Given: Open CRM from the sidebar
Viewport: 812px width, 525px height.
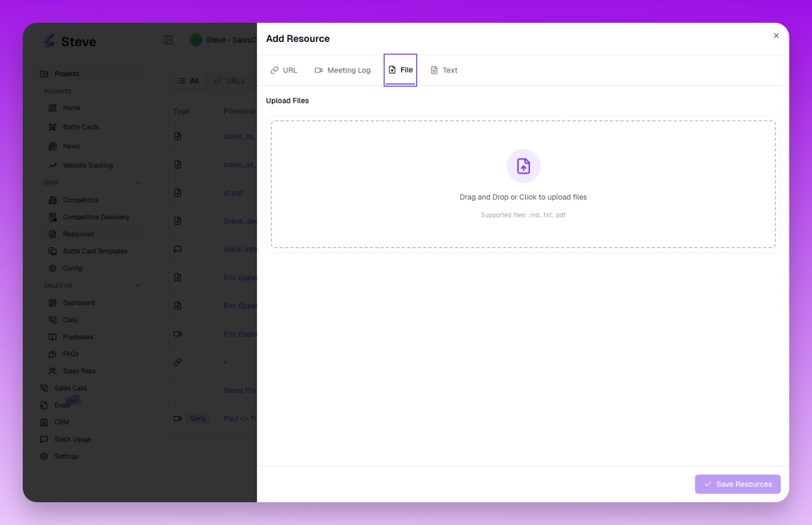Looking at the screenshot, I should point(62,422).
